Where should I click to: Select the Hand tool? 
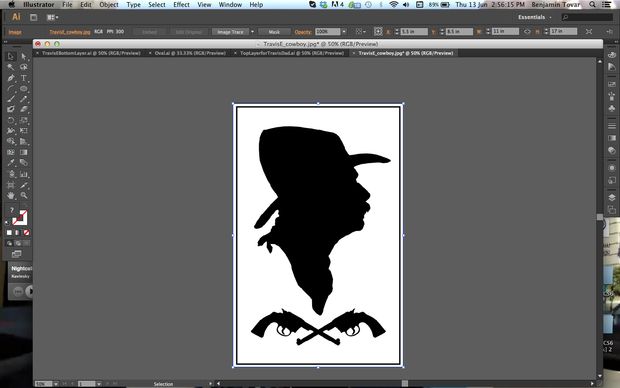pyautogui.click(x=11, y=195)
